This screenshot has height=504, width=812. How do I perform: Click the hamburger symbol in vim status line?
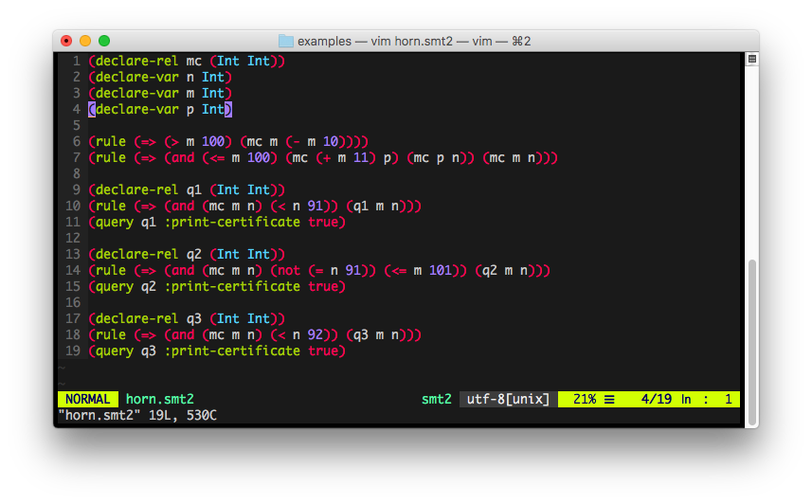point(609,400)
